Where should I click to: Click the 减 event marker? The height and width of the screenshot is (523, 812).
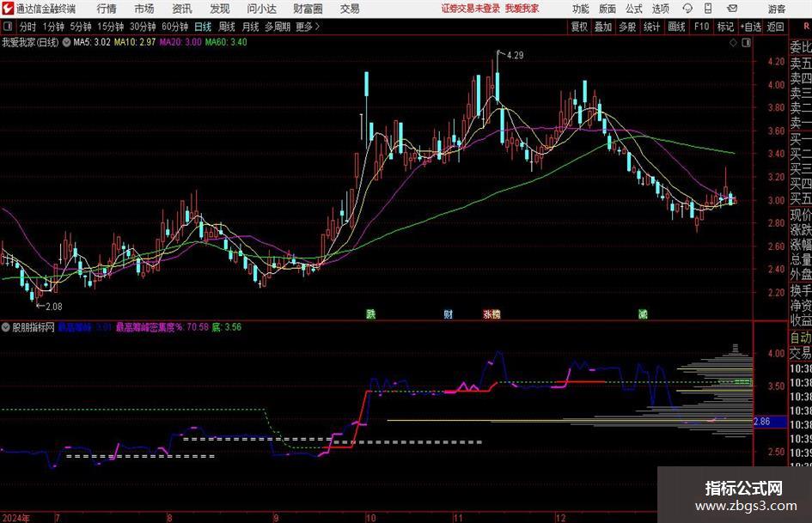click(643, 313)
